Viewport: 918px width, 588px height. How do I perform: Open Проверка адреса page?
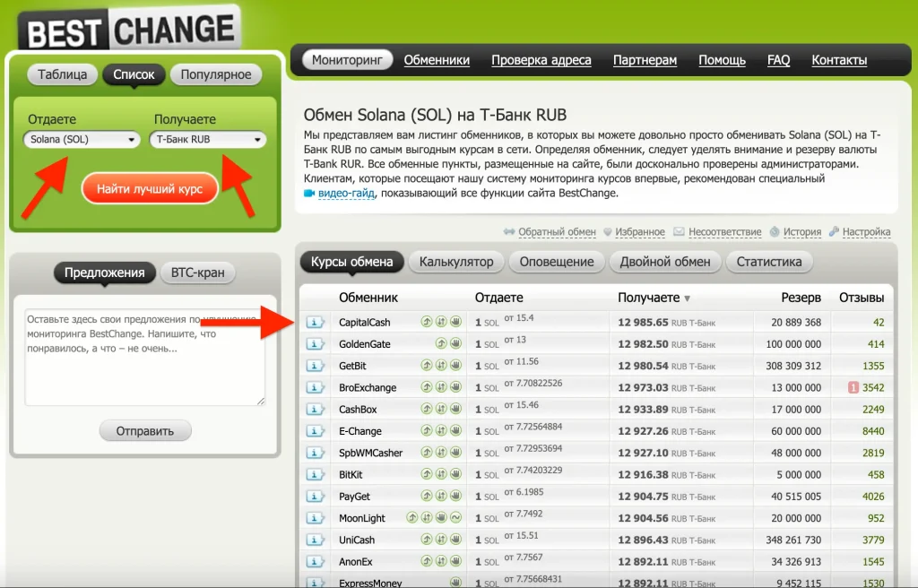pos(541,60)
